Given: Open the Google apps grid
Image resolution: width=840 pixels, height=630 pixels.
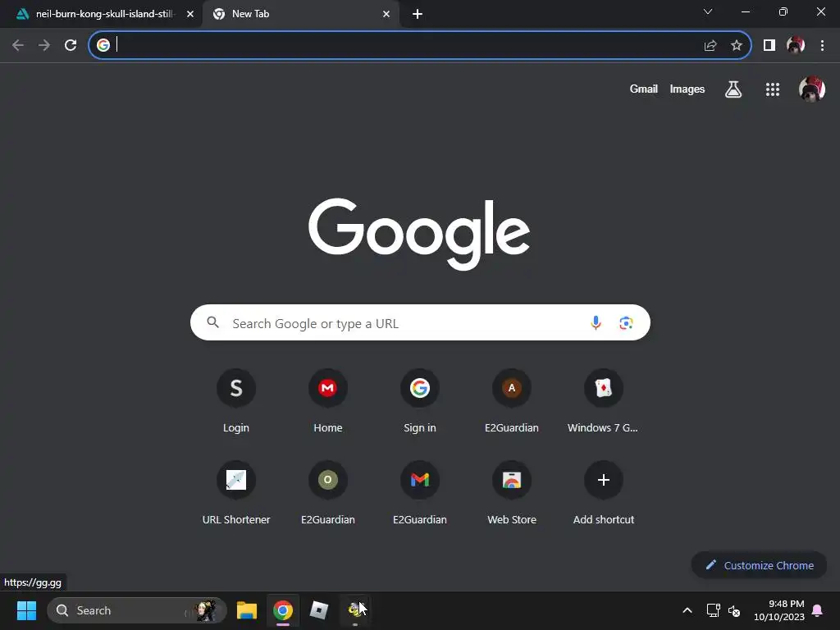Looking at the screenshot, I should (773, 89).
